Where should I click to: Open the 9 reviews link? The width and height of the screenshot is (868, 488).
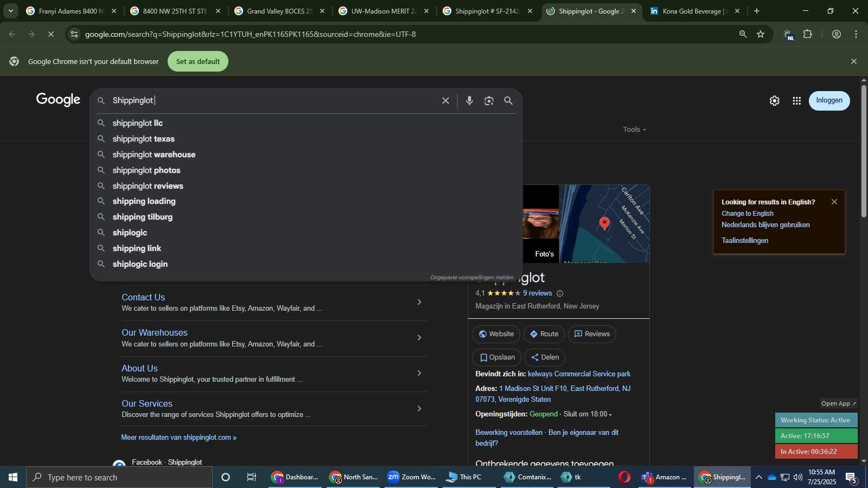pyautogui.click(x=537, y=293)
